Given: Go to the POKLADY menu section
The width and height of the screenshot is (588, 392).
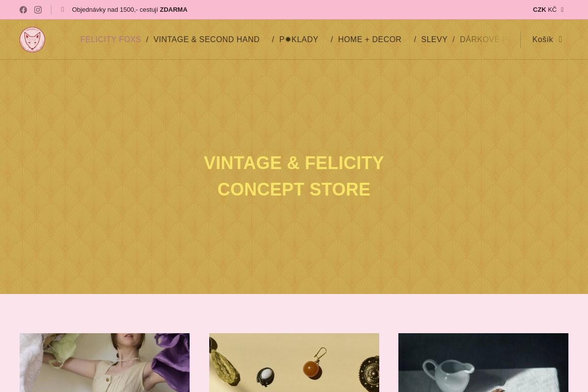Looking at the screenshot, I should tap(299, 40).
